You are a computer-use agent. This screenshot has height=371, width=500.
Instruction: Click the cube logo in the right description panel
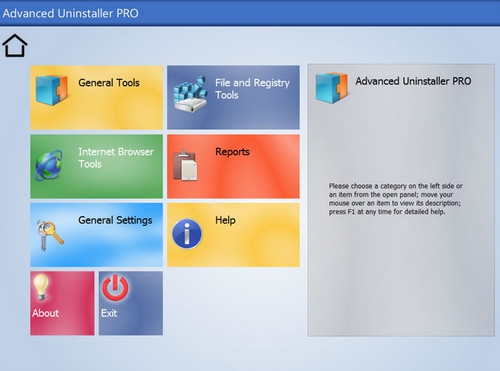pyautogui.click(x=331, y=88)
